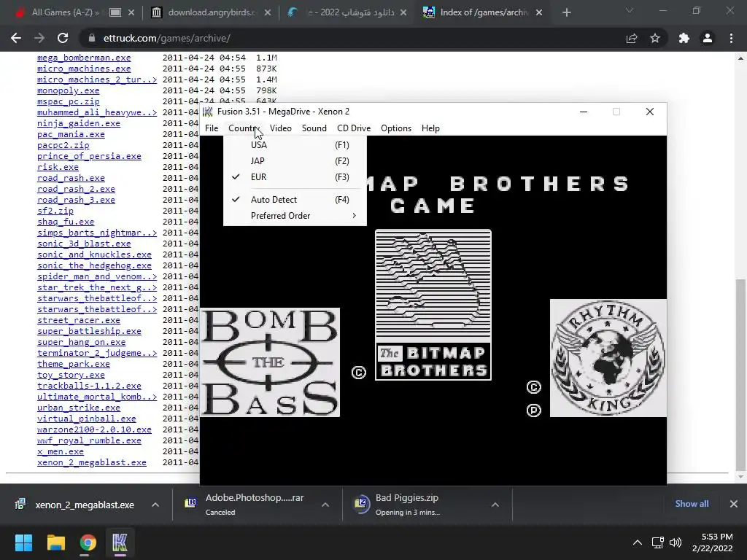Open mega_bomberman.exe link
The height and width of the screenshot is (560, 747).
click(84, 58)
